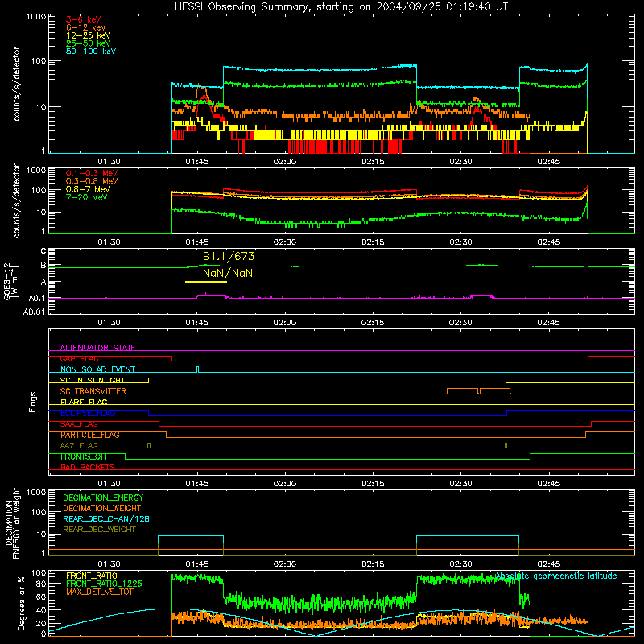
Task: Select the NON_SOLAR_EVENT flag label
Action: tap(97, 369)
